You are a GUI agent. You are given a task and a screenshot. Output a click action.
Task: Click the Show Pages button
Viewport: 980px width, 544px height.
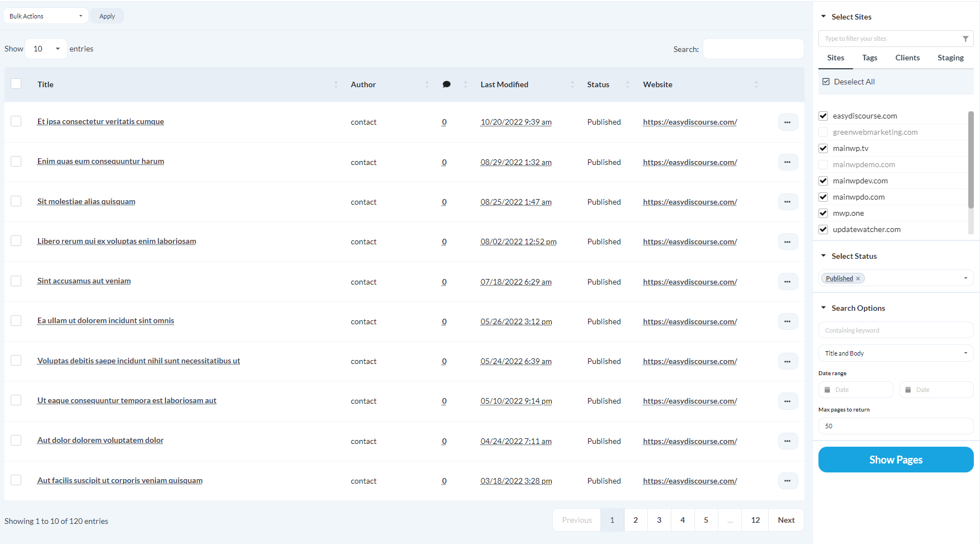click(895, 460)
